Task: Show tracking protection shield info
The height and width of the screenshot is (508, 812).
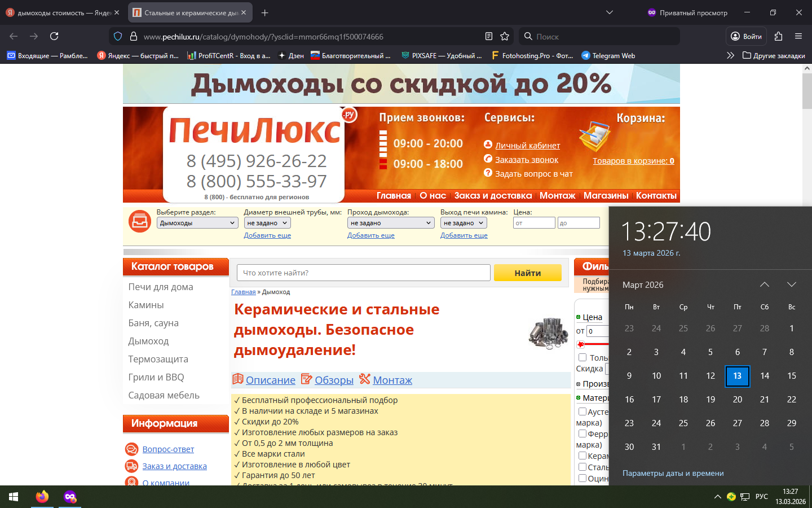Action: pyautogui.click(x=118, y=36)
